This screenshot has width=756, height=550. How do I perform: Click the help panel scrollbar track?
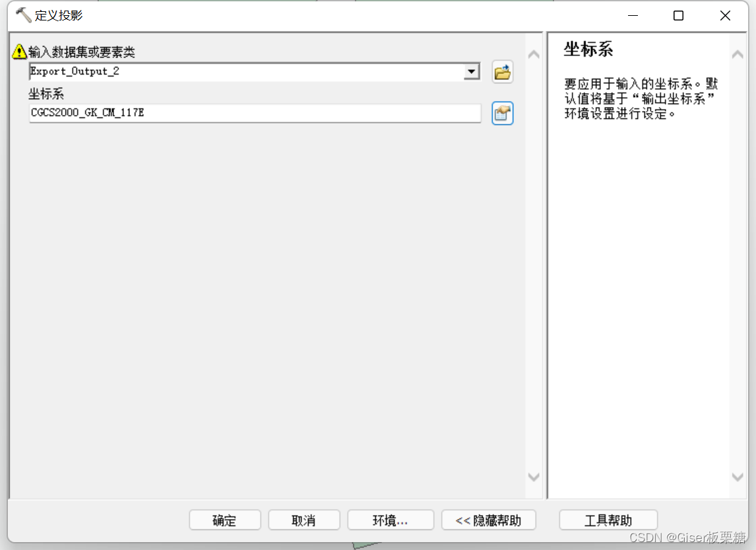point(737,264)
